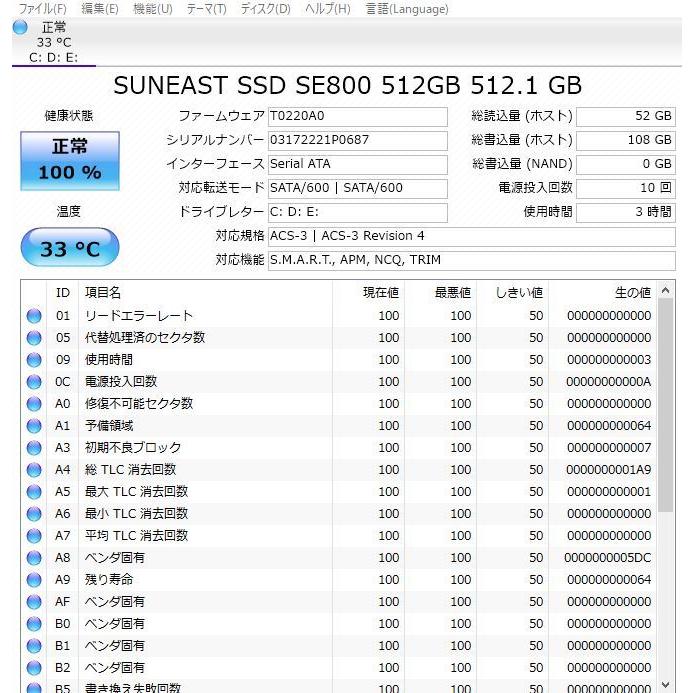The height and width of the screenshot is (693, 693).
Task: Click status orb for リードエラーレート row
Action: [34, 316]
